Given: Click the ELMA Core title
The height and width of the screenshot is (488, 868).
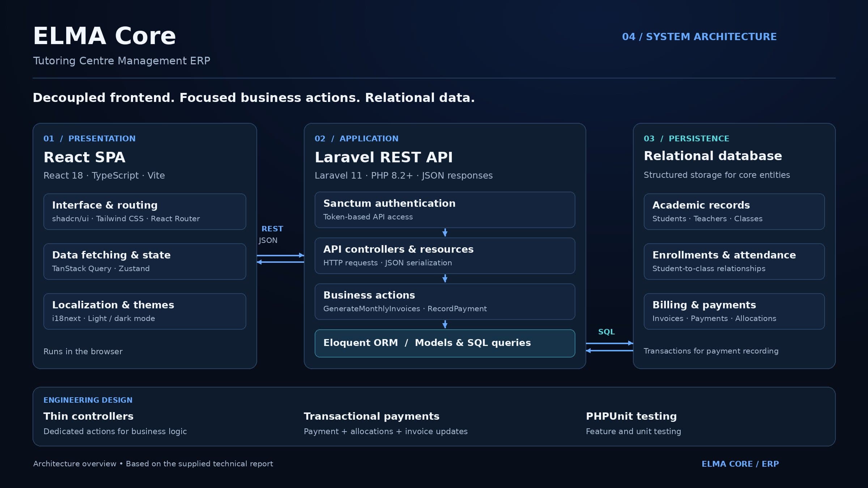Looking at the screenshot, I should pyautogui.click(x=104, y=36).
